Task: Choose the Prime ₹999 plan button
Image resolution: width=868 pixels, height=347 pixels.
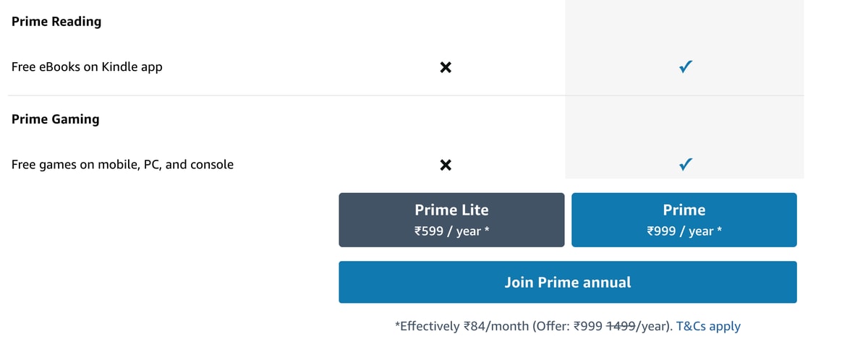Action: pos(684,220)
